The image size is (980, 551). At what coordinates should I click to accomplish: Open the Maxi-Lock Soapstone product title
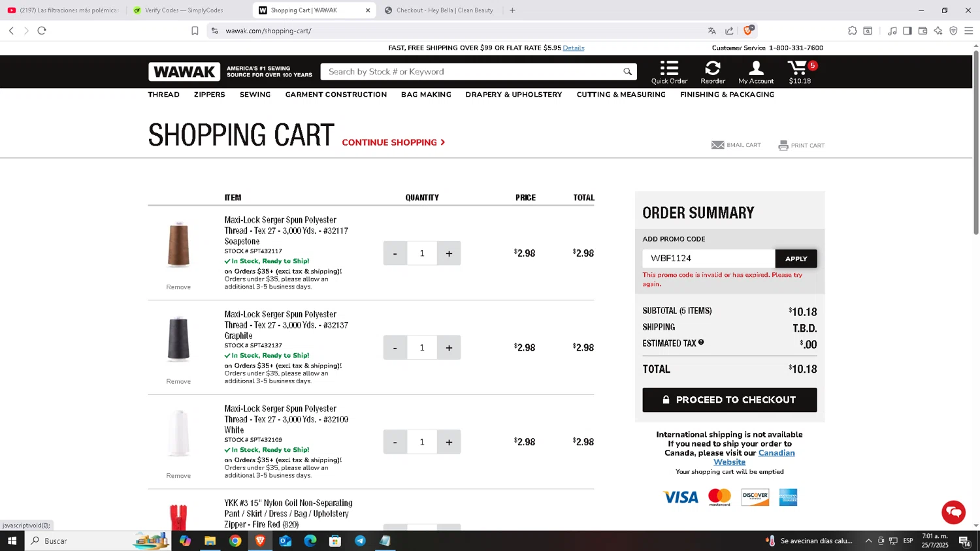[286, 230]
